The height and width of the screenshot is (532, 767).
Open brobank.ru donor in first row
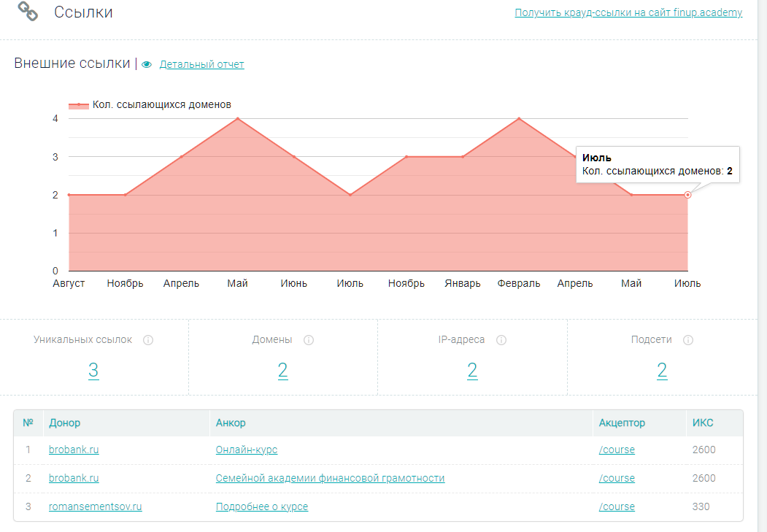pos(74,450)
